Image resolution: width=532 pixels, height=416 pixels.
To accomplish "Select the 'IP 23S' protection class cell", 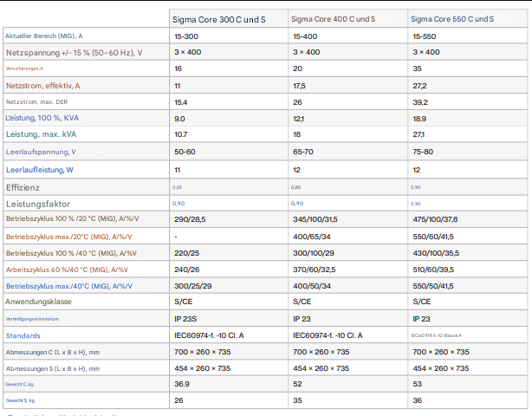I will tap(185, 319).
